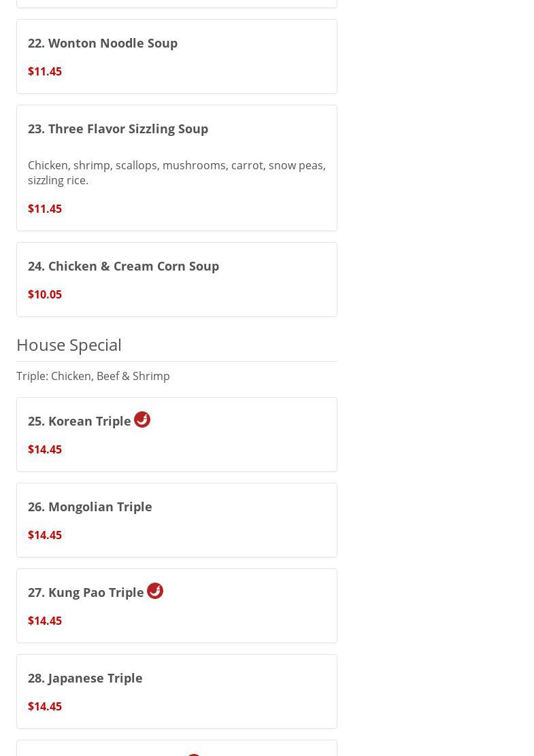Pick the Japanese Triple item
This screenshot has width=534, height=756.
85,678
